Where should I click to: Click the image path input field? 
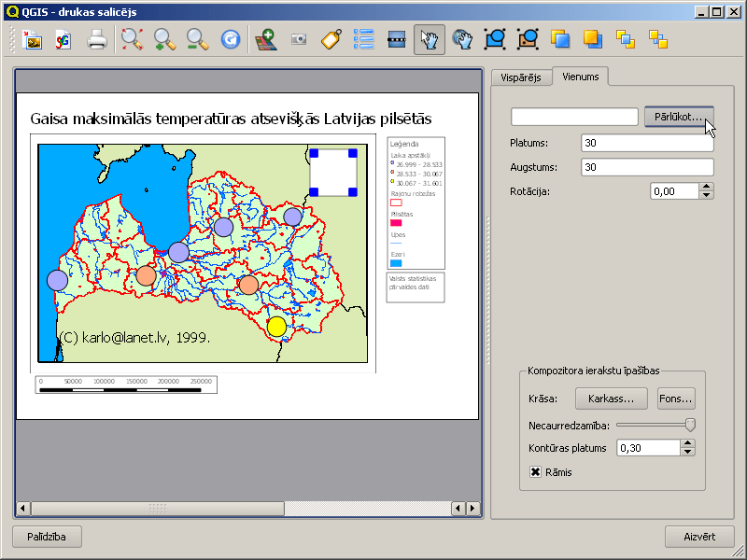(x=574, y=117)
